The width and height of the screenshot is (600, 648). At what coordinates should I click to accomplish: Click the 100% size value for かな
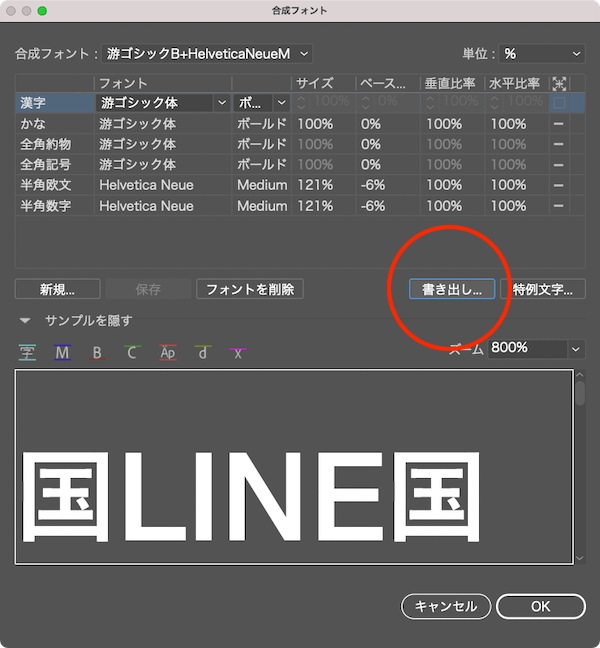click(315, 124)
